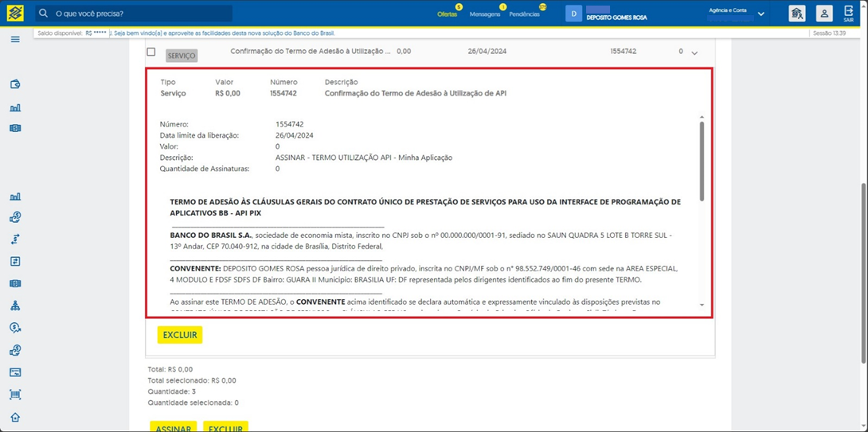Click the 'Total selecionado: R$ 0,00' text
868x432 pixels.
[x=192, y=380]
